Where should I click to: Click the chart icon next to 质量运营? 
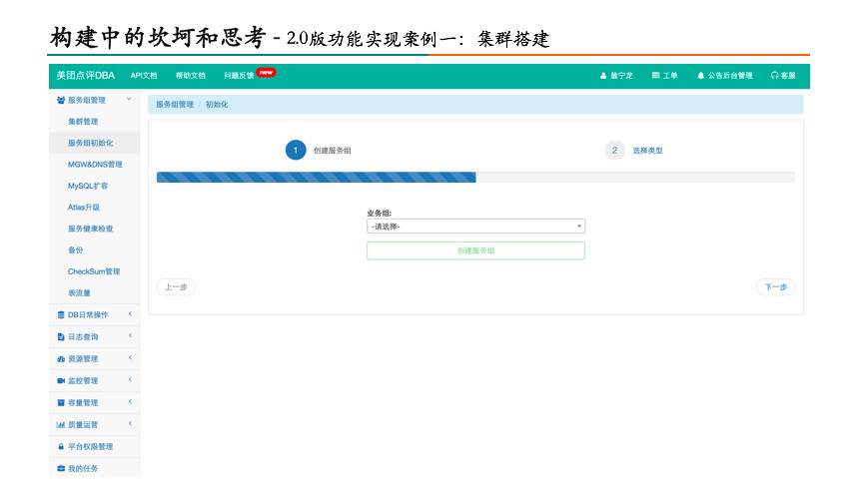pyautogui.click(x=61, y=425)
